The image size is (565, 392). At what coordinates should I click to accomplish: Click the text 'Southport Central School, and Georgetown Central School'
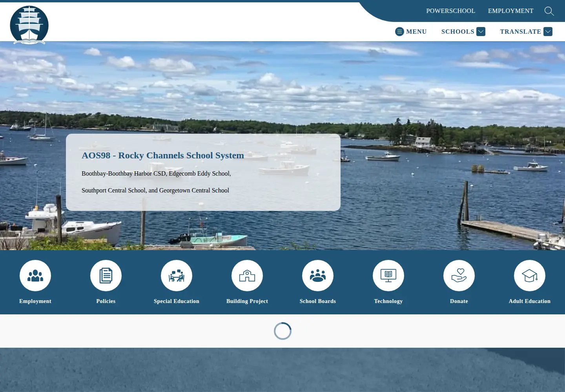[x=155, y=191]
